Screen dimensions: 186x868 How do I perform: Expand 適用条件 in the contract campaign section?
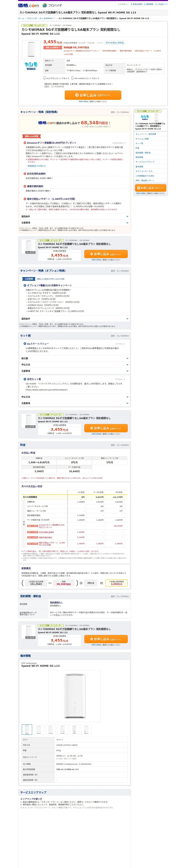[75, 216]
